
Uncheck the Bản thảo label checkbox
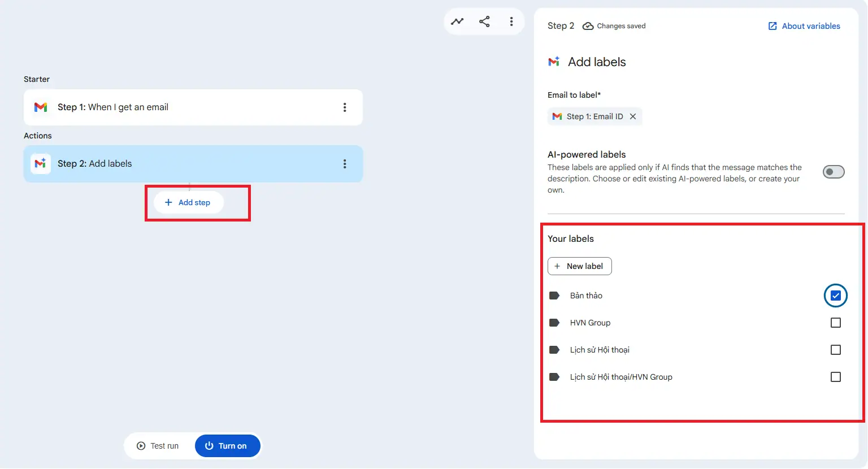click(835, 295)
